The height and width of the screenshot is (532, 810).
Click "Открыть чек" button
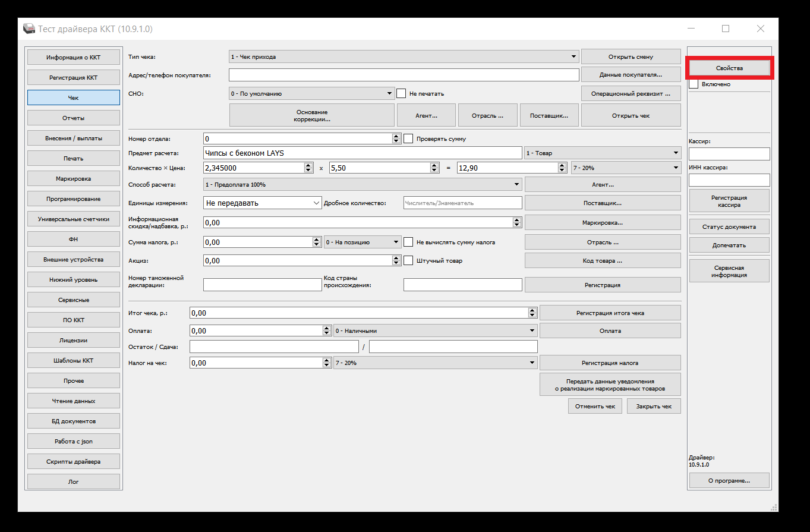click(x=631, y=116)
